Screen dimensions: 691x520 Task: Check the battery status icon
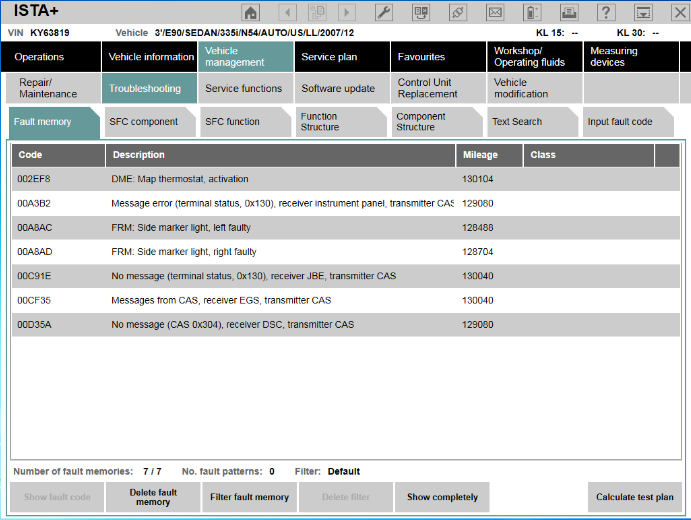pyautogui.click(x=532, y=12)
